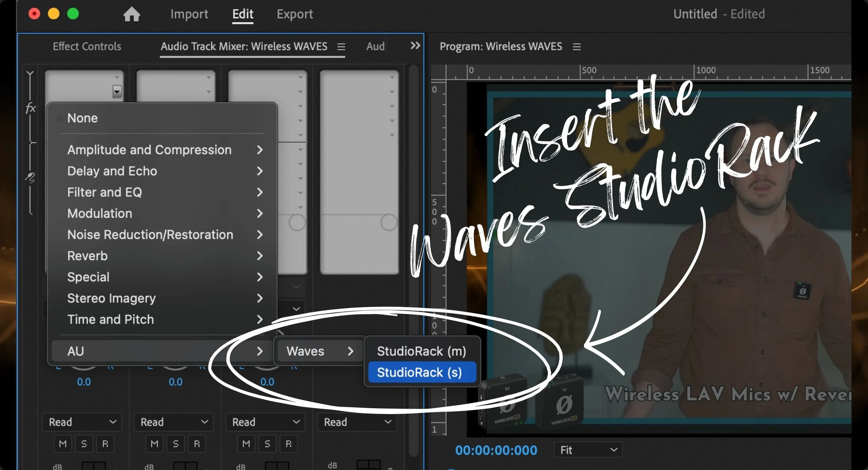Open the Fit zoom level dropdown

(588, 450)
